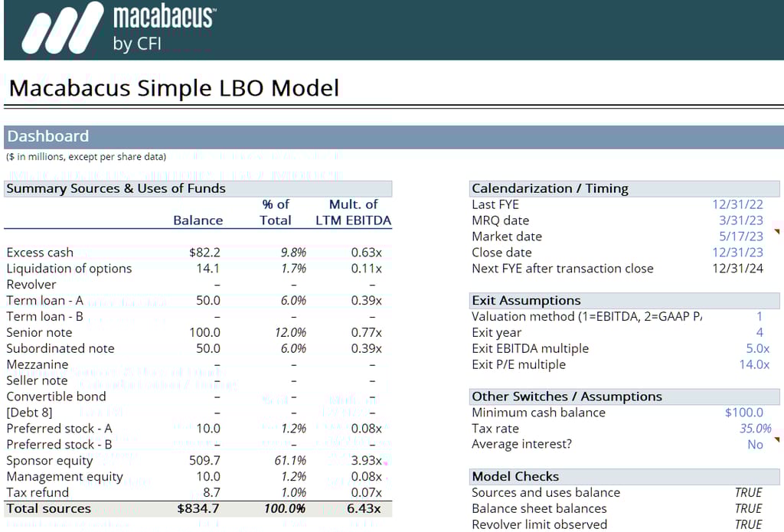
Task: Click the Revolver limit observed TRUE value
Action: pos(748,524)
